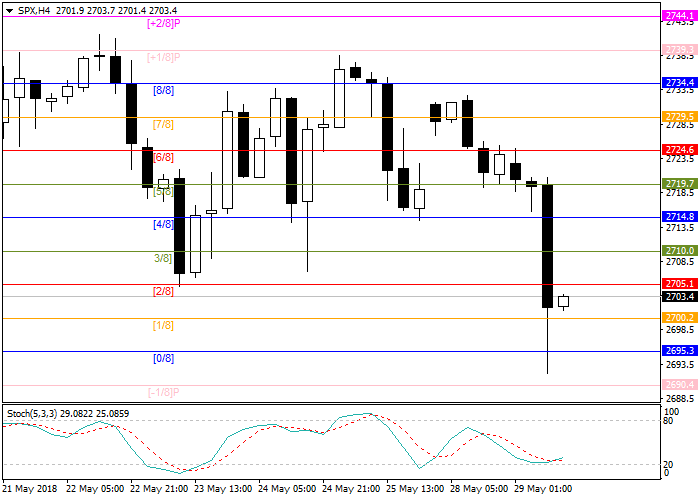Select the [8/8] Murrey level label
The width and height of the screenshot is (700, 500).
(x=163, y=90)
